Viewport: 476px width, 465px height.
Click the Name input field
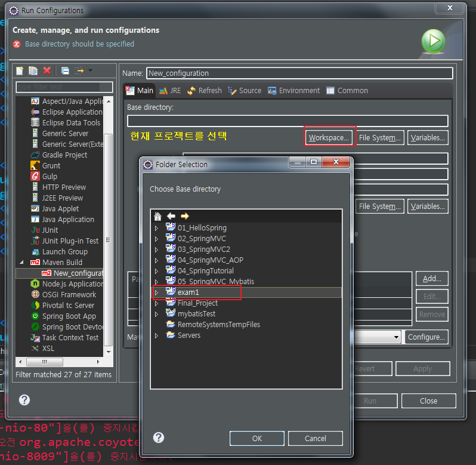pos(299,73)
